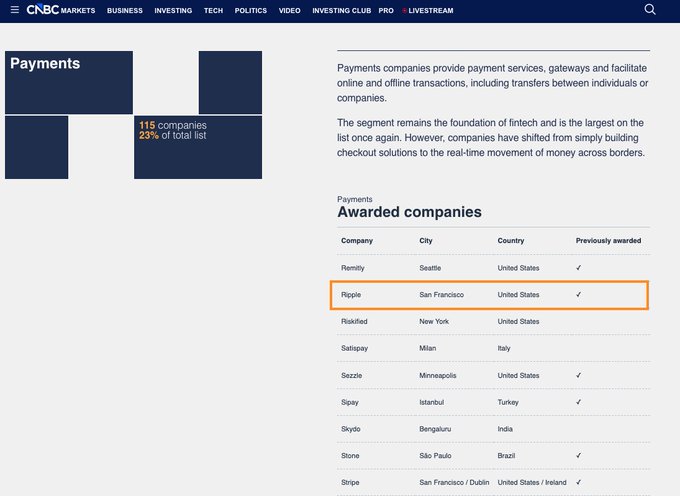Click the checkmark in Sezzle's row

click(578, 375)
